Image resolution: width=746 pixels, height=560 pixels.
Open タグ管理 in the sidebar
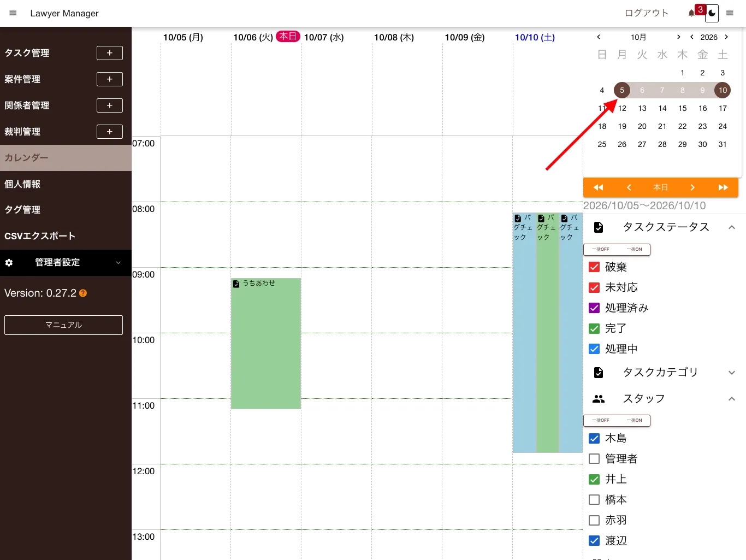(x=66, y=210)
